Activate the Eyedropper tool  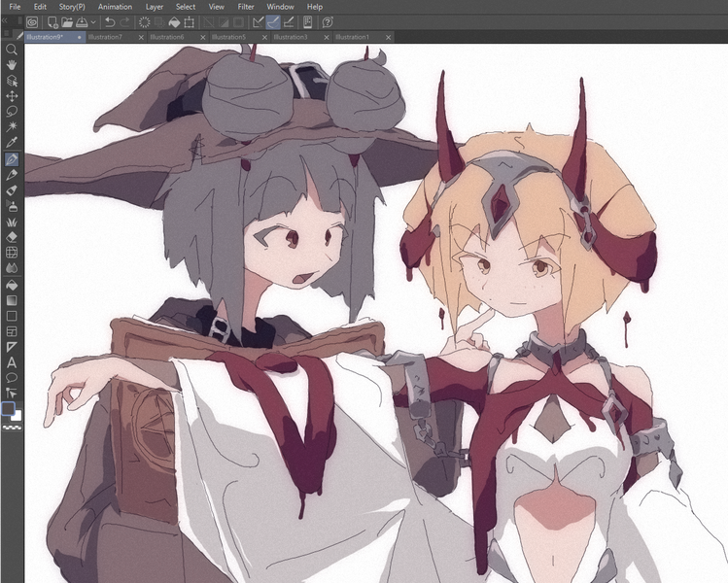point(12,143)
